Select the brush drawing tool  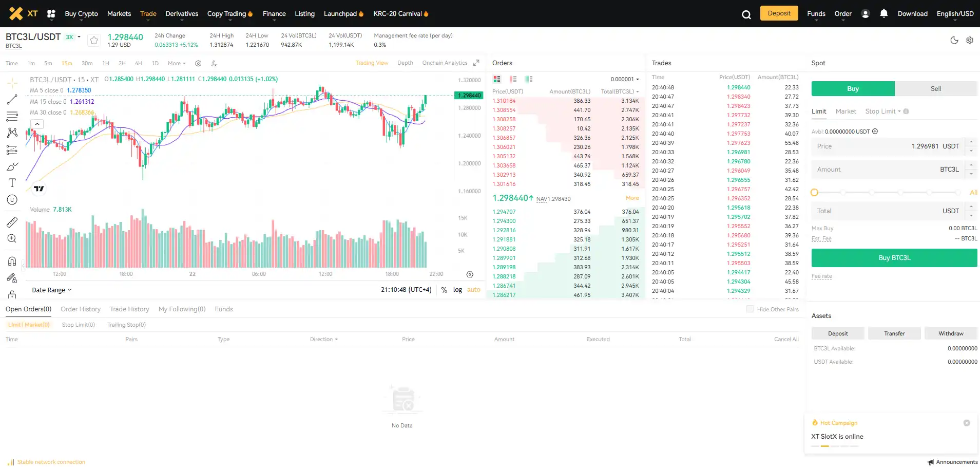point(12,166)
